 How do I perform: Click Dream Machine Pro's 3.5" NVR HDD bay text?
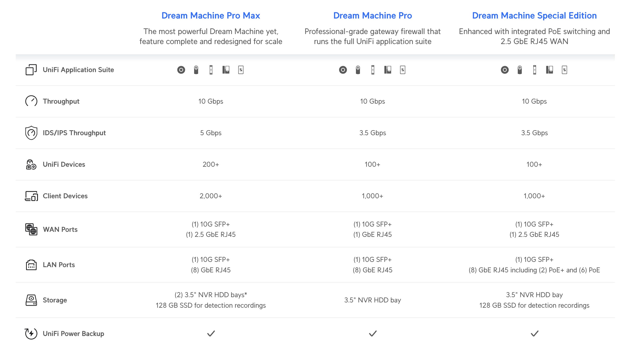point(372,300)
